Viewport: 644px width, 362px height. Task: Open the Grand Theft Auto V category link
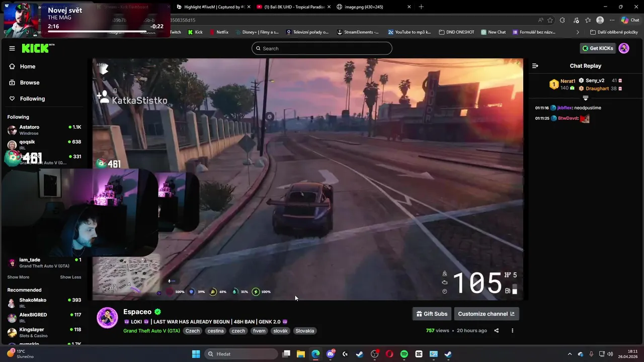(x=151, y=331)
